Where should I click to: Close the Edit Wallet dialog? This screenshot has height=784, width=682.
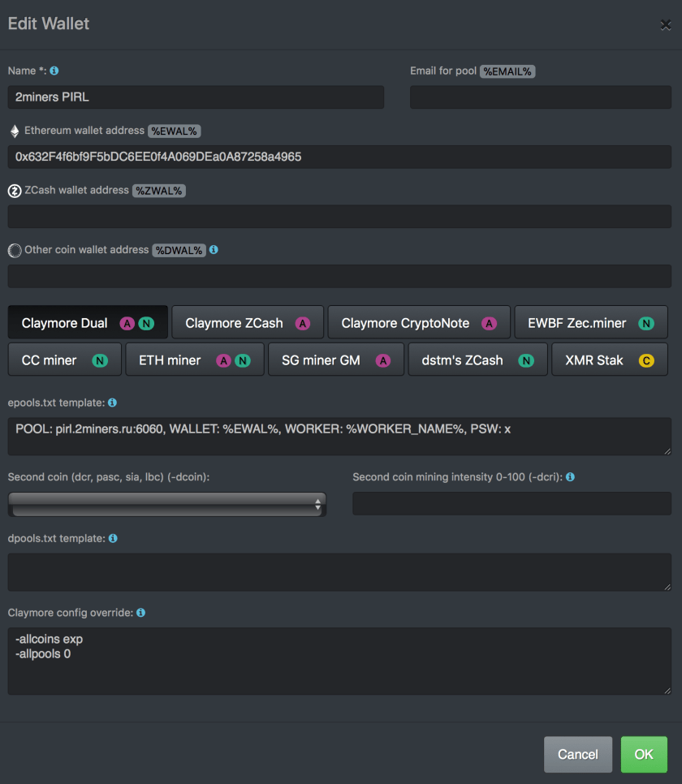pyautogui.click(x=666, y=24)
